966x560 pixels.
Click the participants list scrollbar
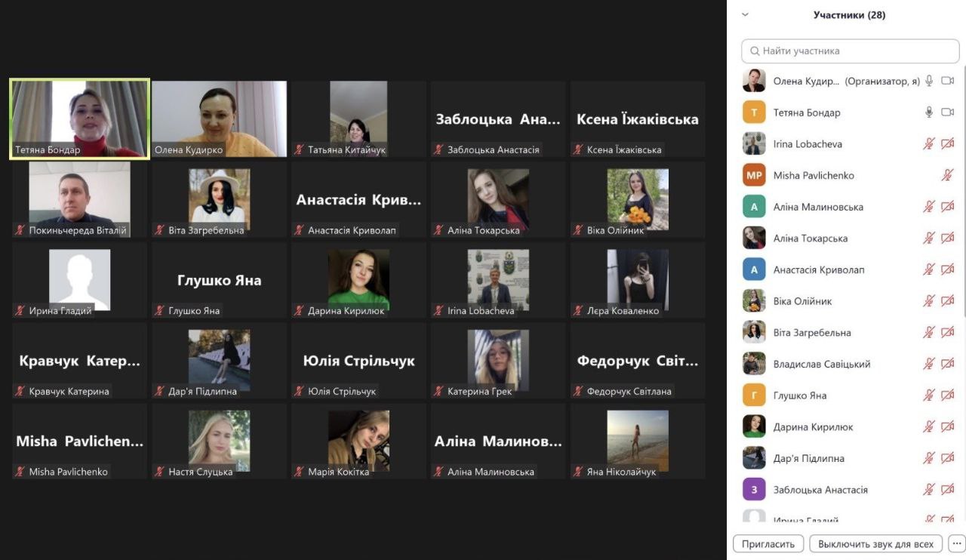click(x=963, y=226)
